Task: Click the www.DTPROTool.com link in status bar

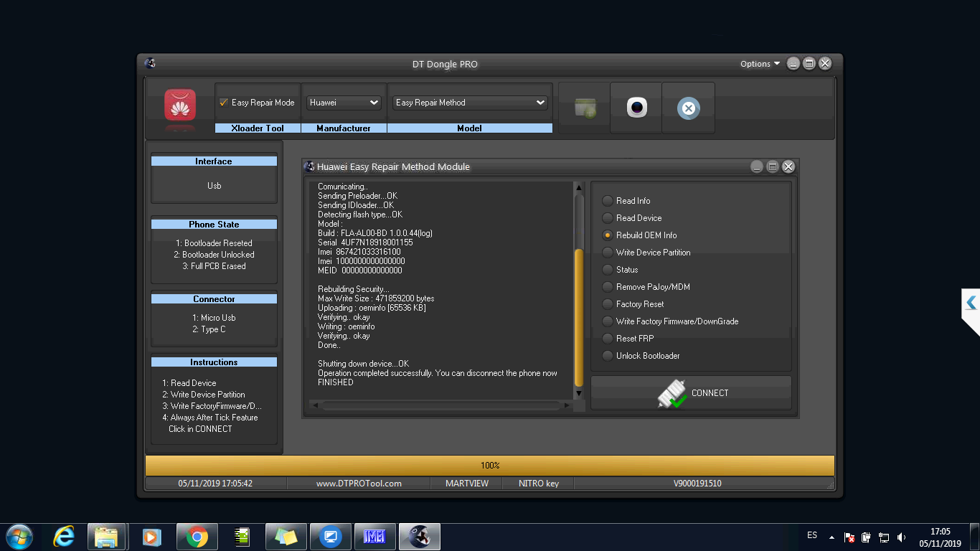Action: (x=359, y=484)
